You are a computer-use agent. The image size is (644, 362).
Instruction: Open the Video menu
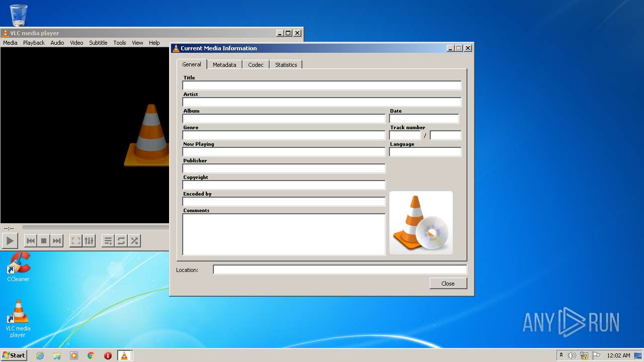click(76, 43)
